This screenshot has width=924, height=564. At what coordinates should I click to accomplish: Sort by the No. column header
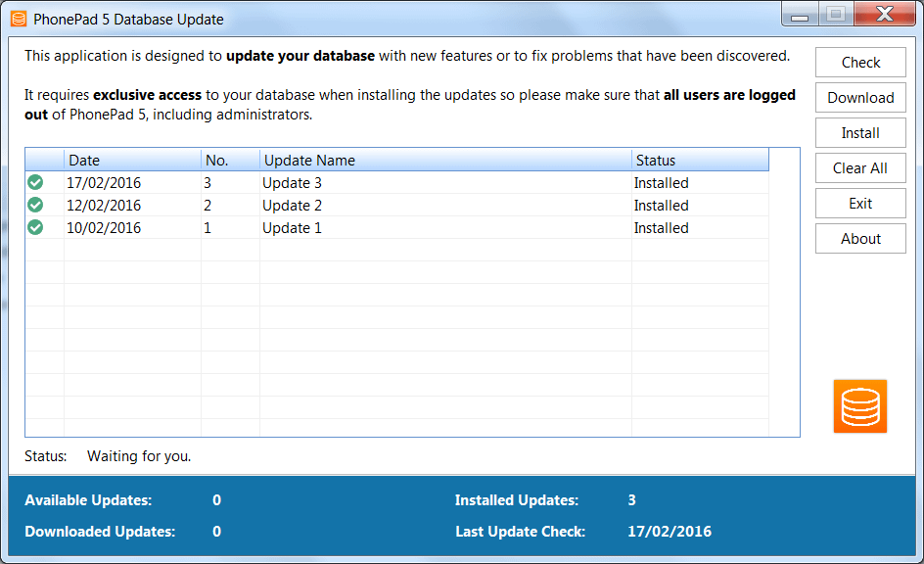click(x=230, y=160)
